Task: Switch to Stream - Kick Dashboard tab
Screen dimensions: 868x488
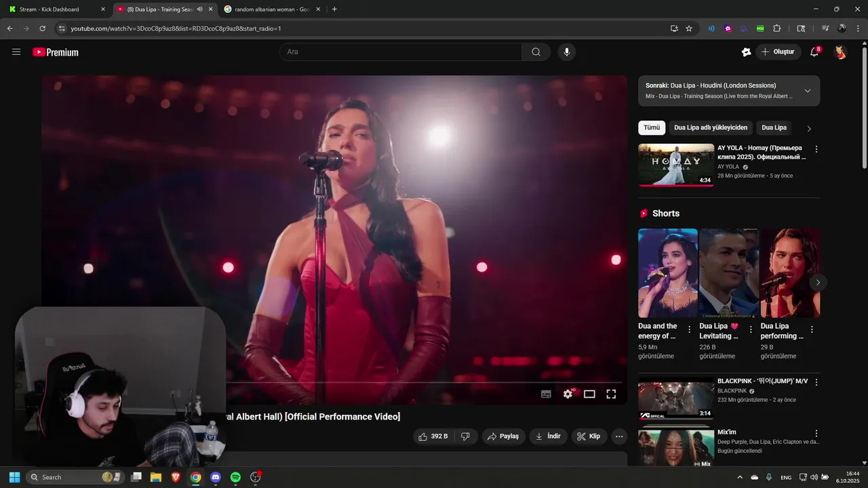Action: (x=57, y=9)
